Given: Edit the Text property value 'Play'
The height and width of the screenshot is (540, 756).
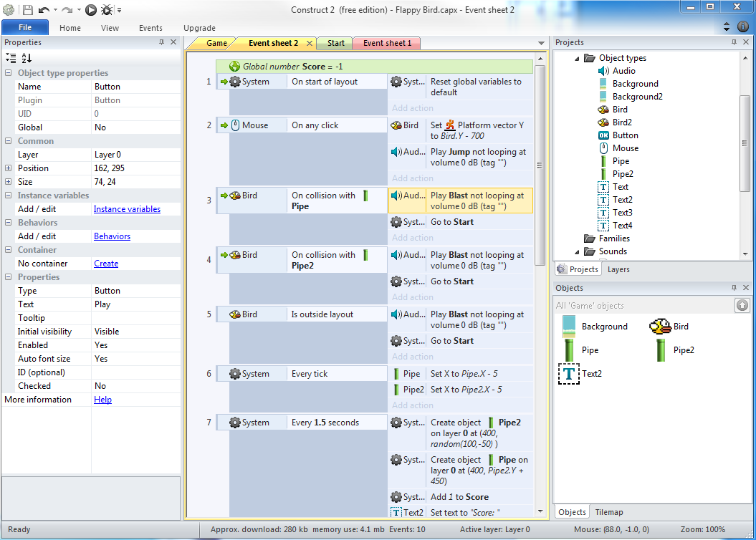Looking at the screenshot, I should (x=136, y=304).
